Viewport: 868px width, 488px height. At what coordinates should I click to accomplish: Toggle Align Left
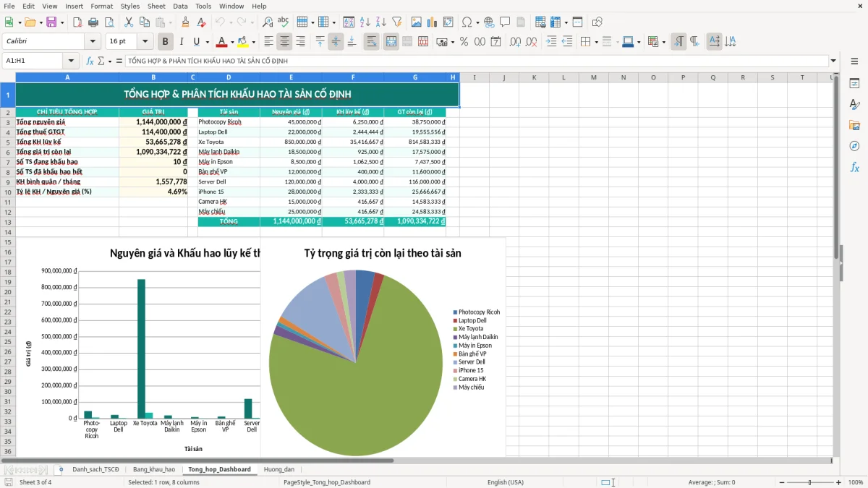tap(268, 42)
